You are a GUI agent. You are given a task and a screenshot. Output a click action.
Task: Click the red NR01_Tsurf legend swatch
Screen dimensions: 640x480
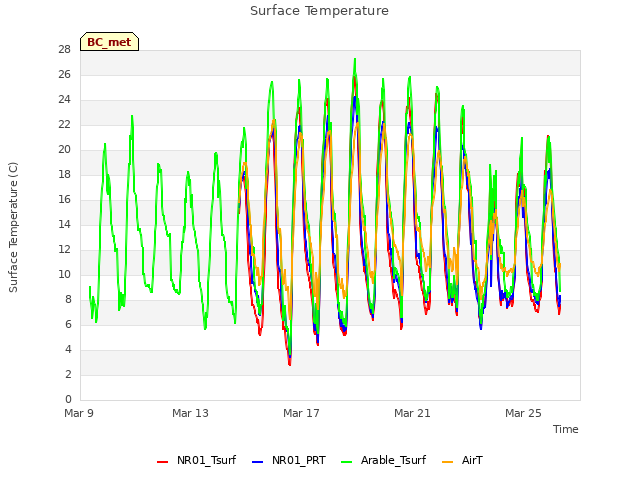pyautogui.click(x=162, y=462)
